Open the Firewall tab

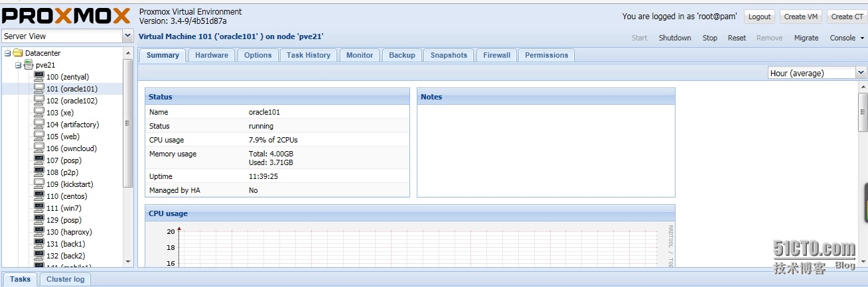click(496, 55)
